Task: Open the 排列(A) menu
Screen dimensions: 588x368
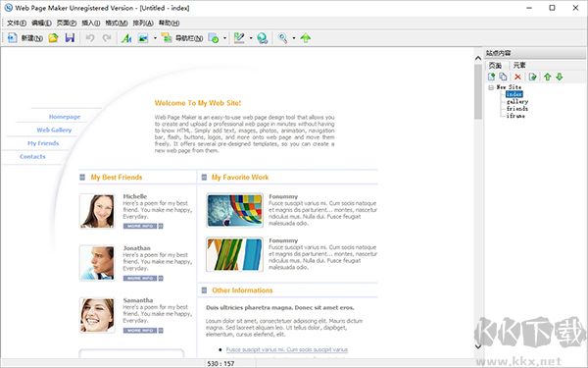Action: tap(143, 23)
